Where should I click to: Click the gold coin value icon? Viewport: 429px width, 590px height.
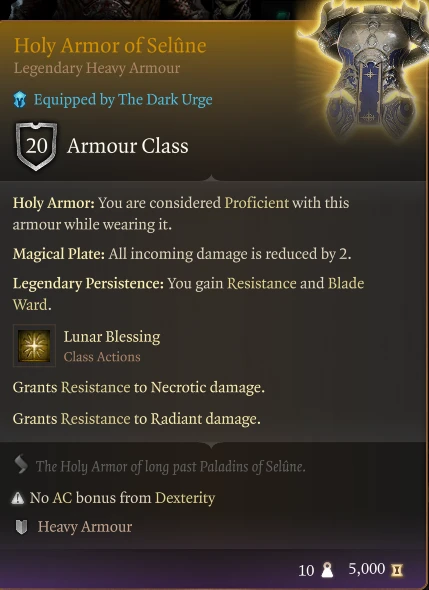[396, 570]
